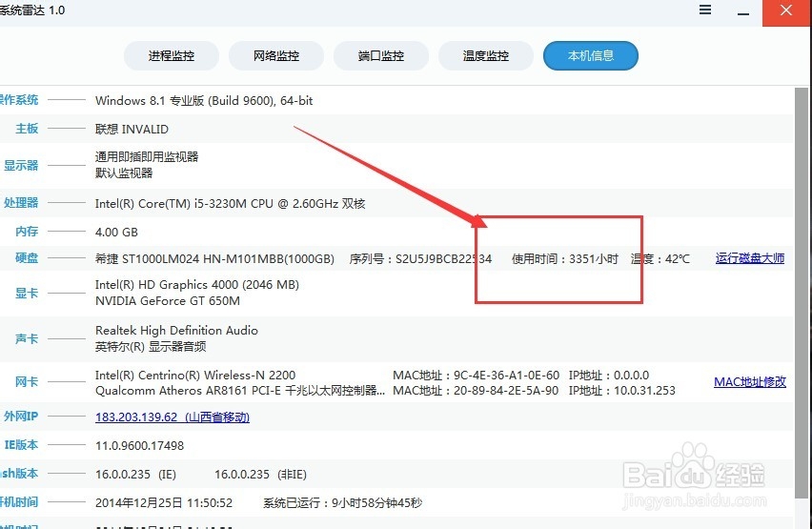Click Qualcomm Atheros AR8161 adapter entry

(x=240, y=391)
